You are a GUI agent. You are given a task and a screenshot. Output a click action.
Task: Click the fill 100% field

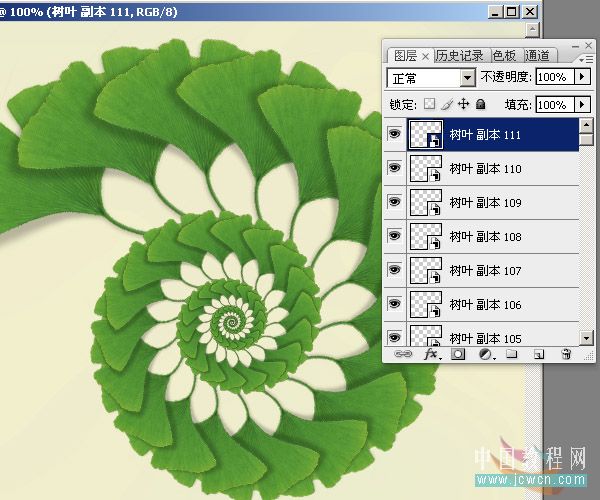555,104
